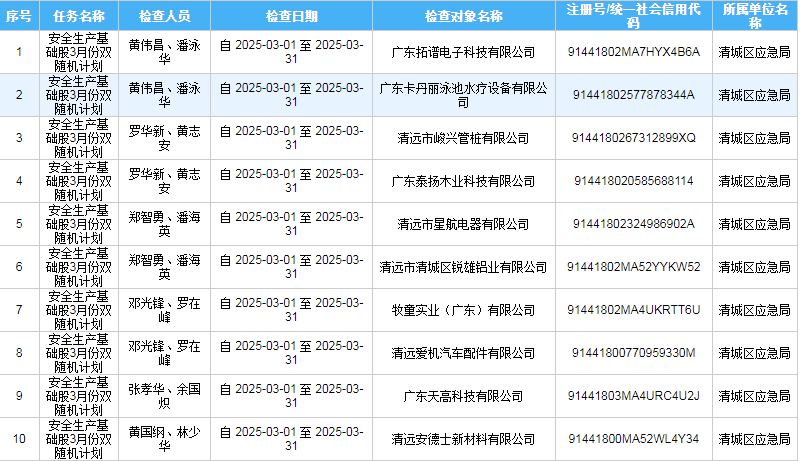This screenshot has height=461, width=800.
Task: Click 清城区应急局 in row 1
Action: click(755, 52)
